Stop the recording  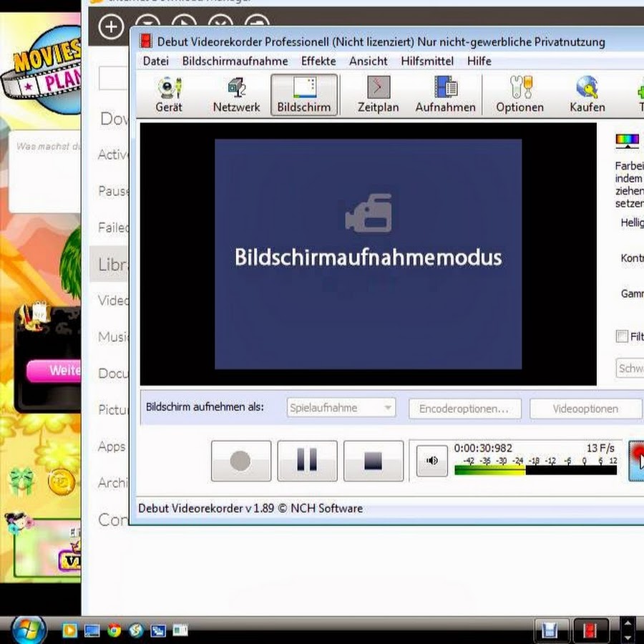click(x=374, y=461)
